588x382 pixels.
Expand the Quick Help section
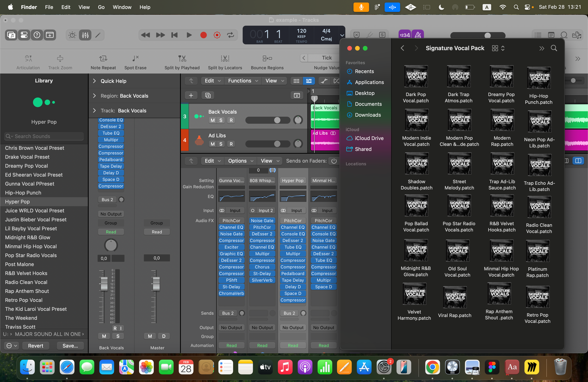[x=94, y=81]
